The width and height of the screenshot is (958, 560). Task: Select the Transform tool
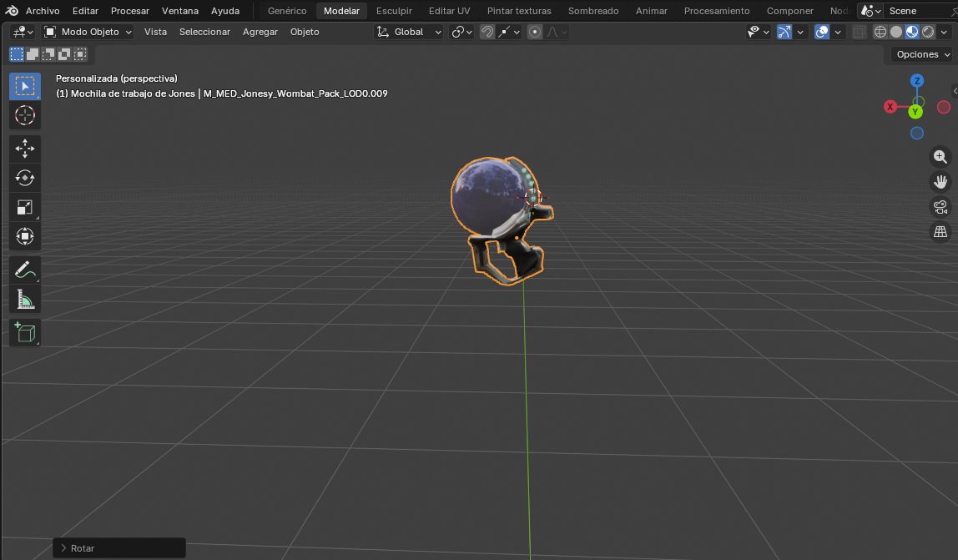[x=24, y=236]
